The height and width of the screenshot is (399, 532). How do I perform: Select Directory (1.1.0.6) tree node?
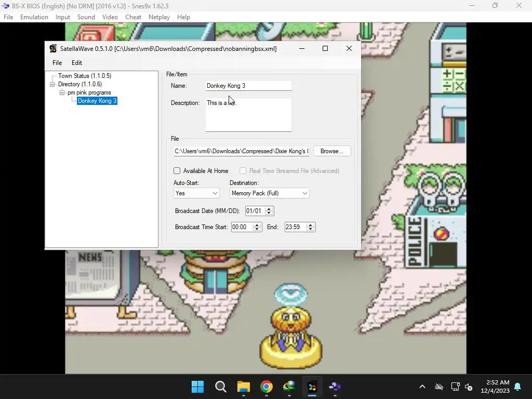pos(79,84)
